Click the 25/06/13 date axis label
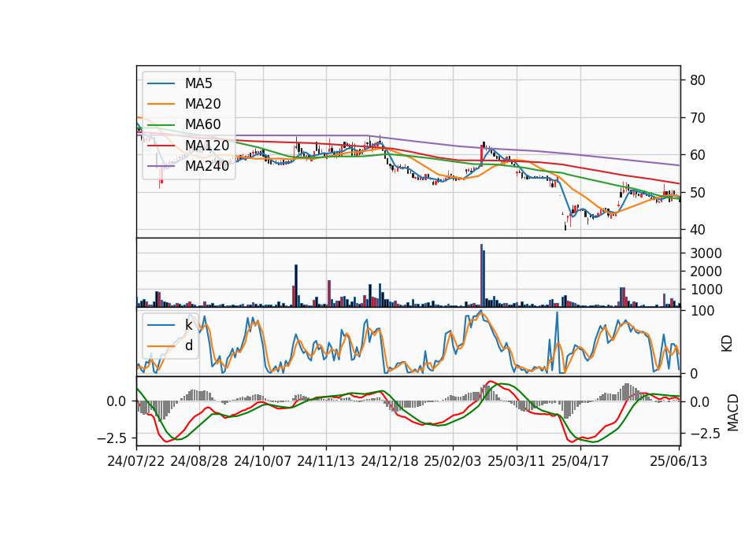The image size is (756, 543). point(678,461)
